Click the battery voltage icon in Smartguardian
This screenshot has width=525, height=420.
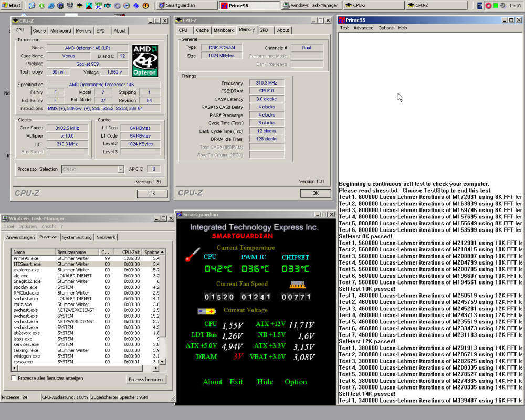(x=206, y=311)
